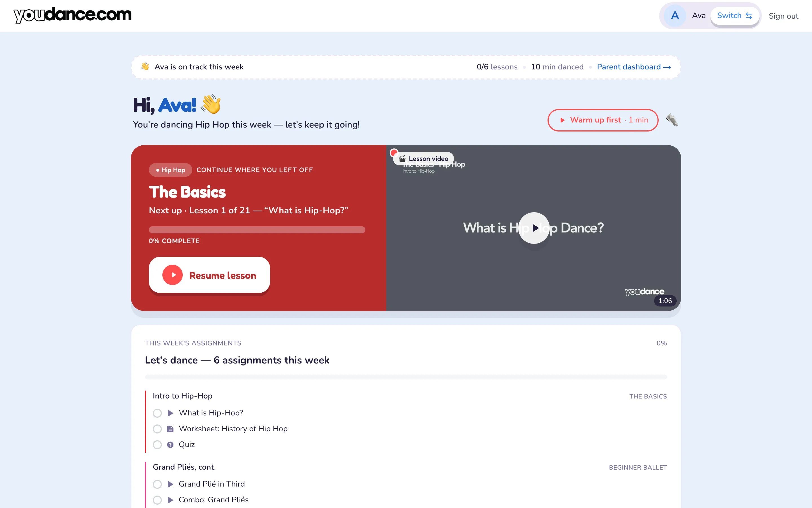Open Worksheet: History of Hip Hop
812x508 pixels.
pos(233,429)
